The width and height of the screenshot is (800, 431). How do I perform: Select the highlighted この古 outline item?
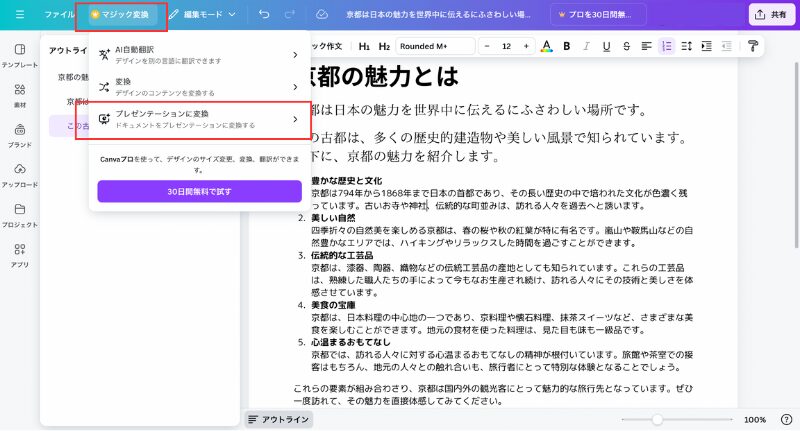click(x=69, y=125)
